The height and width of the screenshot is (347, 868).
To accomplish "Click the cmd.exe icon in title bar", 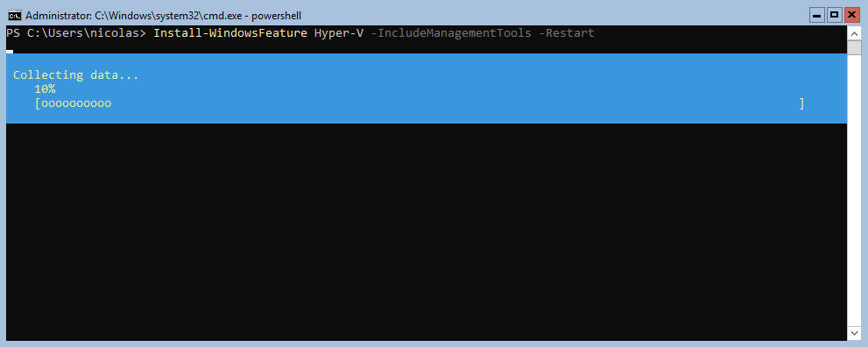I will (14, 15).
